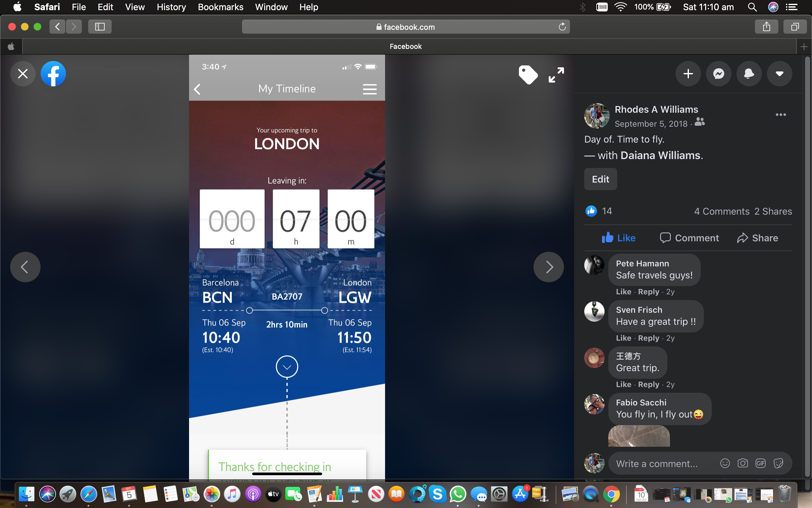Open the View menu
812x508 pixels.
pos(135,7)
